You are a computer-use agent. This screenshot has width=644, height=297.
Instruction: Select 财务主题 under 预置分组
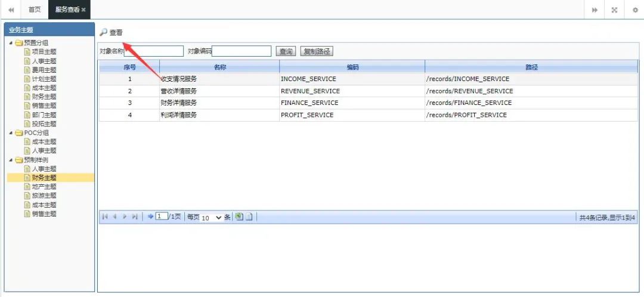pos(44,97)
